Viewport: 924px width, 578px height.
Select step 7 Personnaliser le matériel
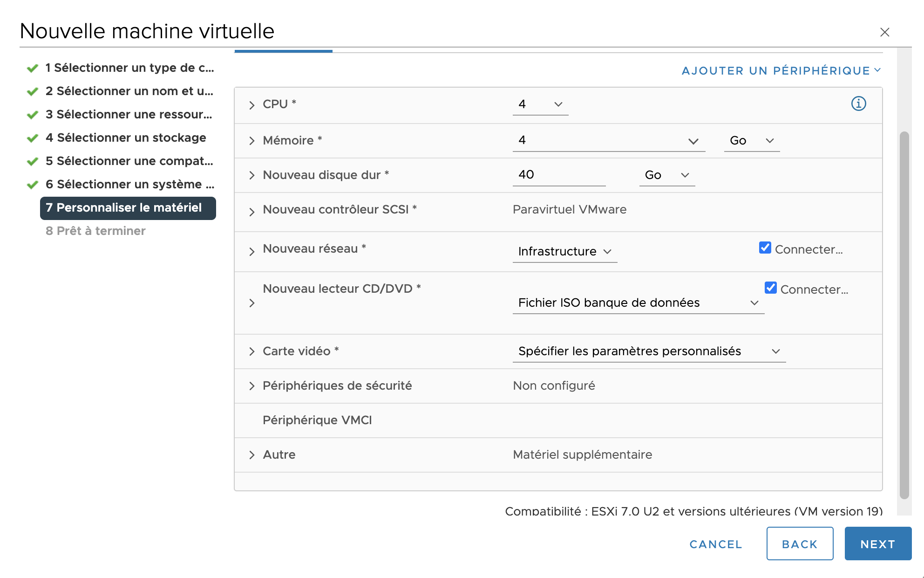tap(128, 208)
